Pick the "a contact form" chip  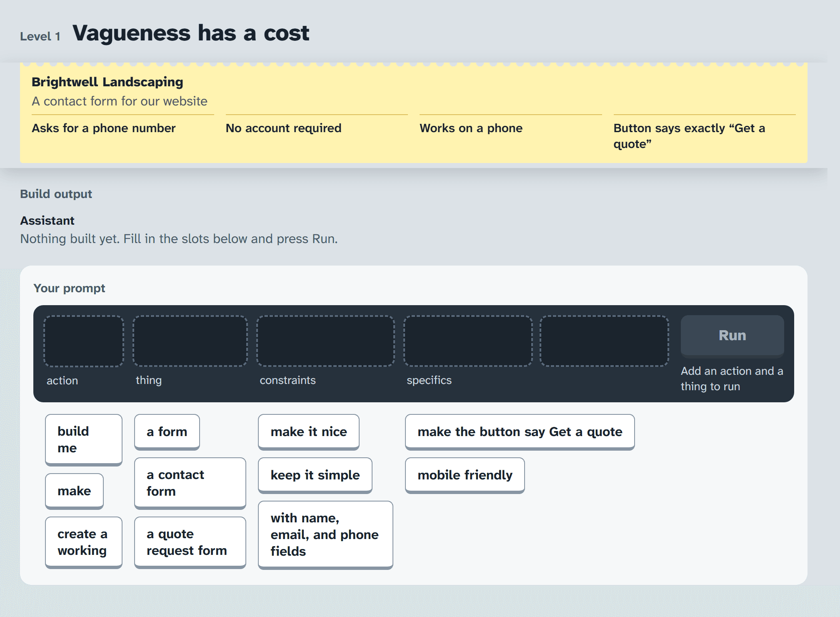coord(190,483)
